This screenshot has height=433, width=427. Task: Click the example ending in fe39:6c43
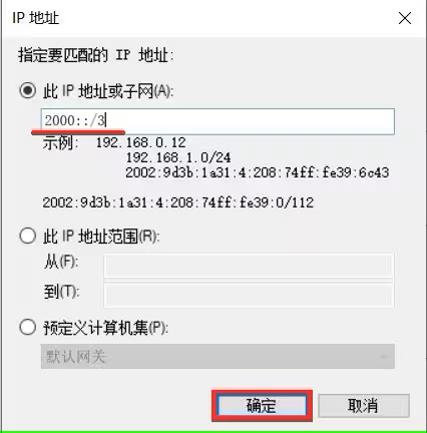(x=257, y=173)
